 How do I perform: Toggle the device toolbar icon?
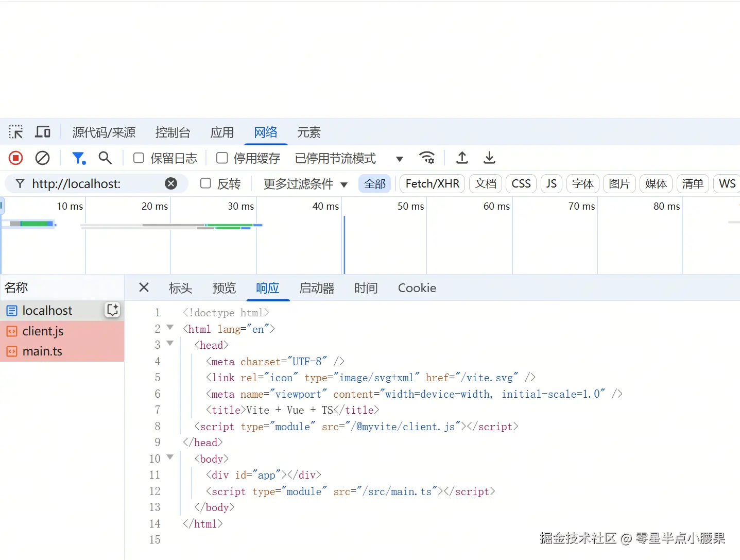point(43,132)
